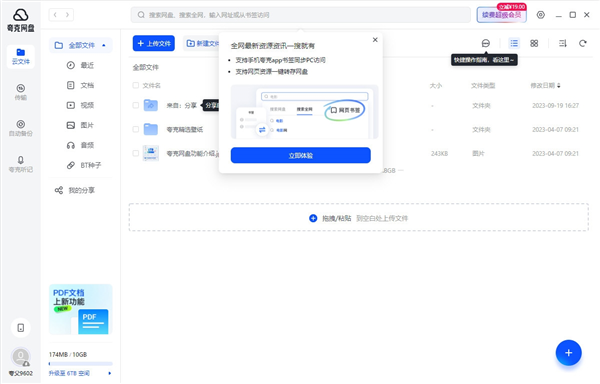Screen dimensions: 600x384
Task: Check the 夸克网盘功能介绍 row checkbox
Action: pyautogui.click(x=135, y=153)
